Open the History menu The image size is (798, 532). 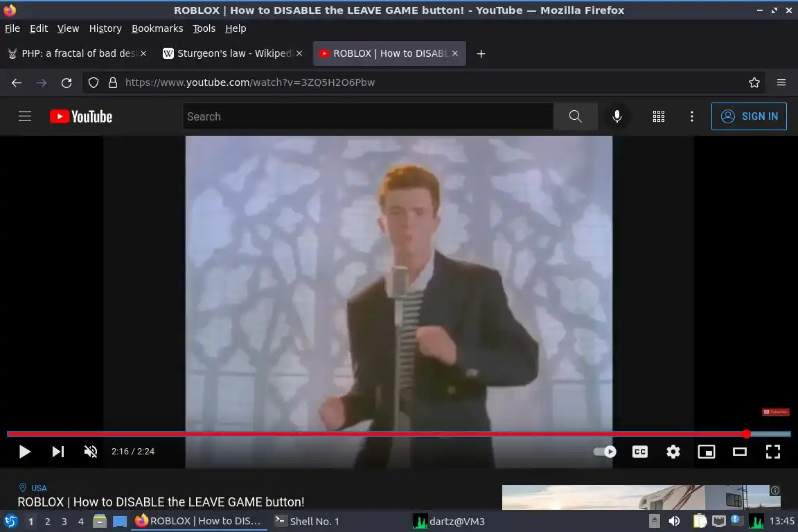click(x=105, y=28)
